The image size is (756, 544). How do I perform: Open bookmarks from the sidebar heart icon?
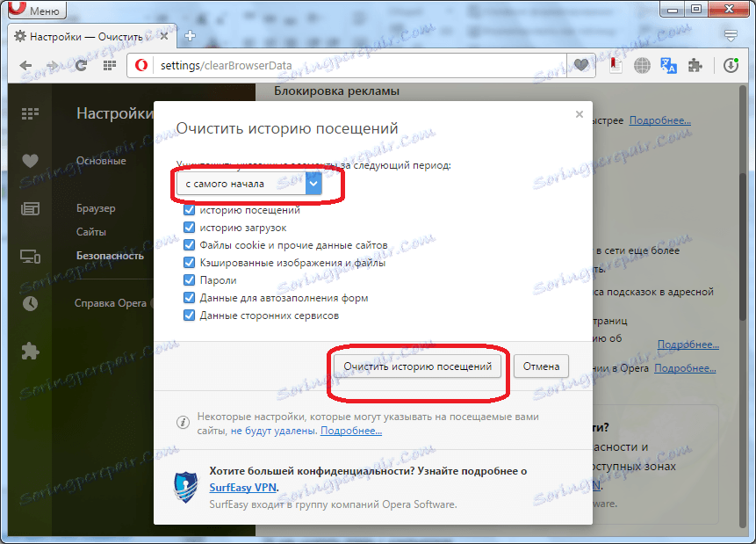(30, 161)
